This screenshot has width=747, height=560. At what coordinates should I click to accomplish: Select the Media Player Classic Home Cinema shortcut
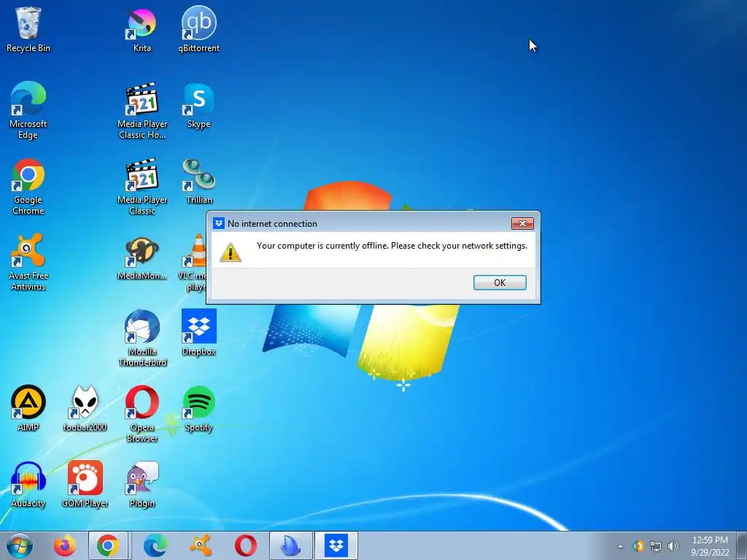(x=142, y=110)
